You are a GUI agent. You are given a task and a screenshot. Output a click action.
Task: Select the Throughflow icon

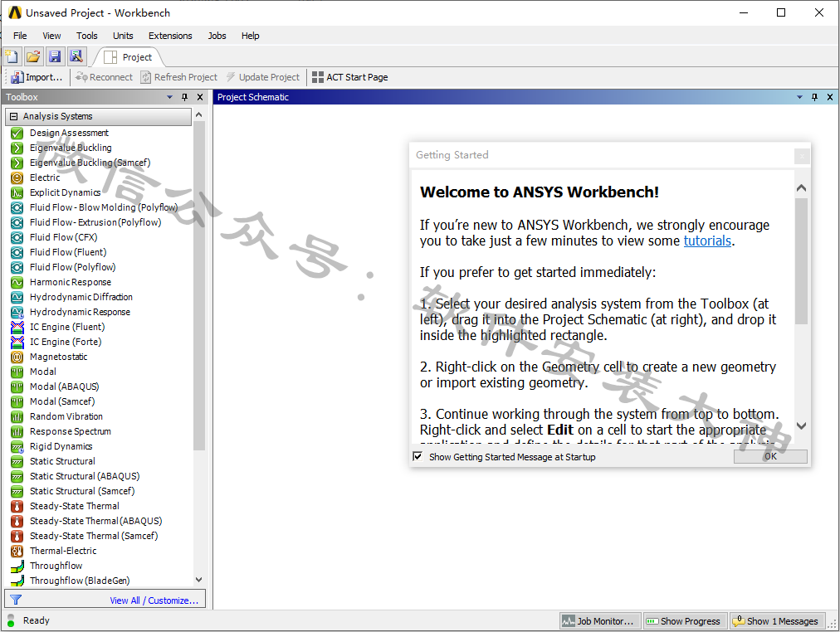(17, 566)
